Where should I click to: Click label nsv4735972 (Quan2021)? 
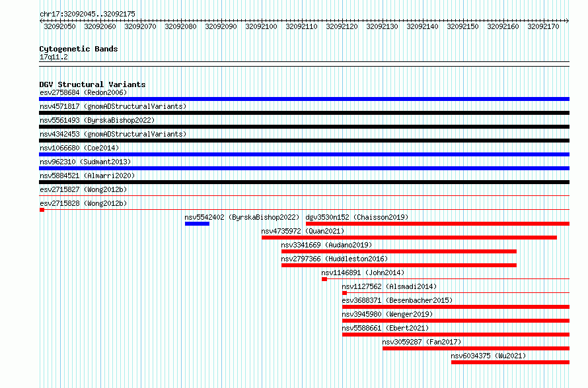303,231
